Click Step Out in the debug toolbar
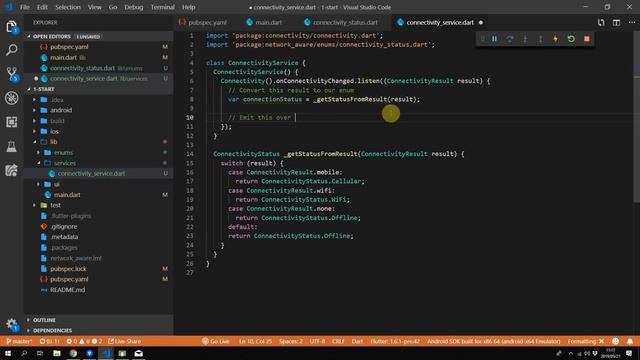 click(540, 39)
